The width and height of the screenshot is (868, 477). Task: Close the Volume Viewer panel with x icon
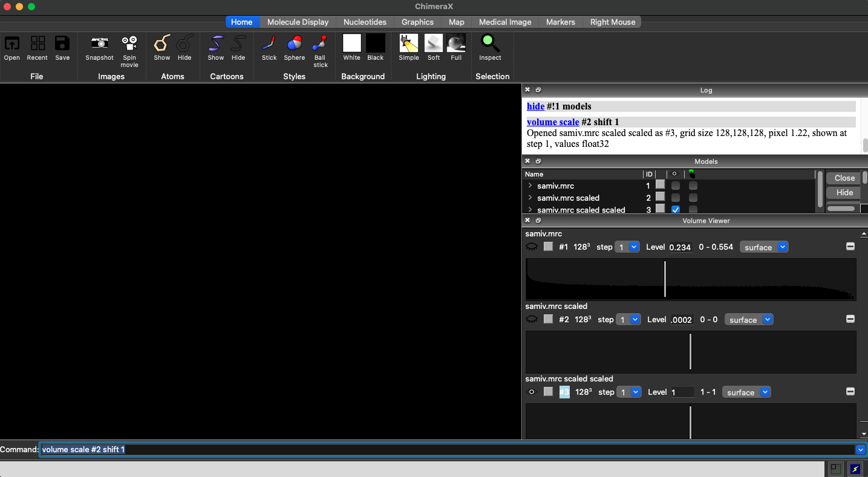(x=527, y=220)
